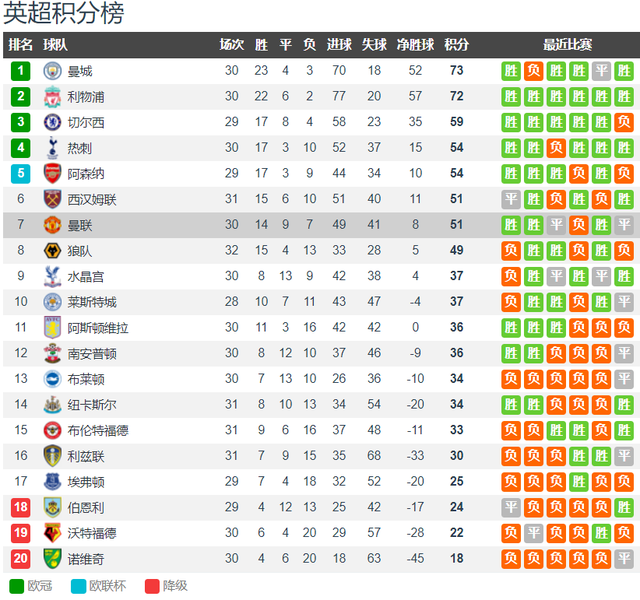Select the Chelsea badge in row 3
The height and width of the screenshot is (600, 640).
[x=52, y=122]
